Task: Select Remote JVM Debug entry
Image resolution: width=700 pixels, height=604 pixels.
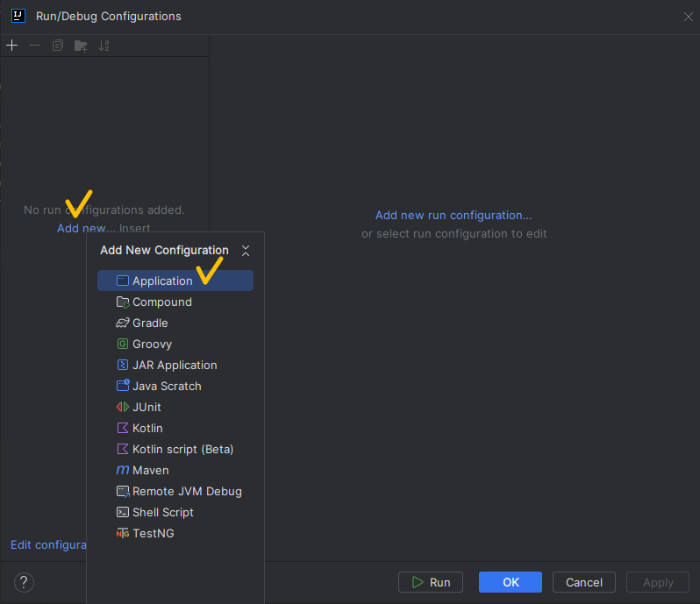Action: (175, 491)
